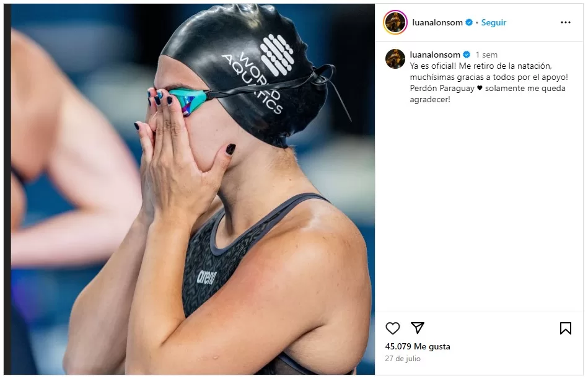The height and width of the screenshot is (381, 588).
Task: Click the header profile picture with story ring
Action: point(395,22)
